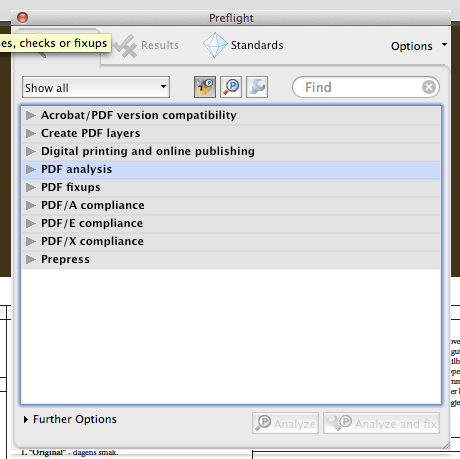
Task: Expand Acrobat/PDF version compatibility group
Action: [31, 115]
